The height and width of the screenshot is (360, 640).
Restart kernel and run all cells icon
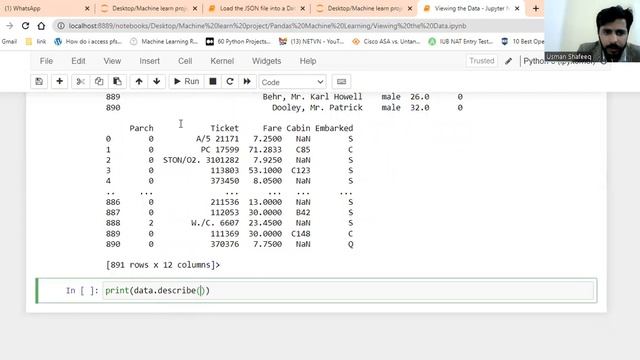tap(247, 82)
